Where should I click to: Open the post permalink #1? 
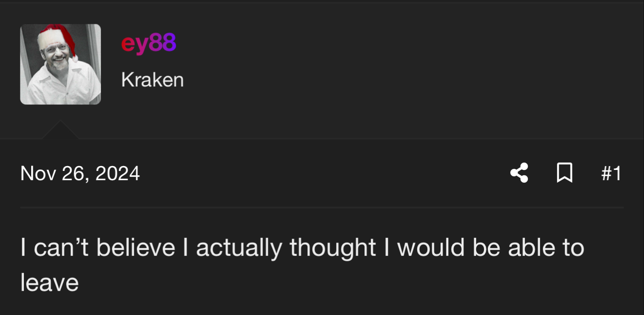[611, 173]
